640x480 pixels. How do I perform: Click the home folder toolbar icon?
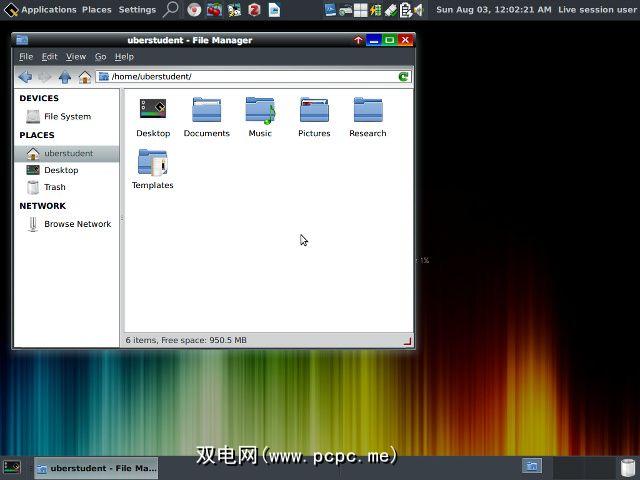pyautogui.click(x=84, y=77)
